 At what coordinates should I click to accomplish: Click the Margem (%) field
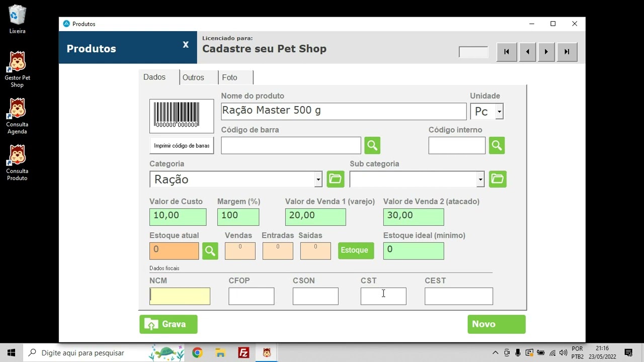click(238, 217)
